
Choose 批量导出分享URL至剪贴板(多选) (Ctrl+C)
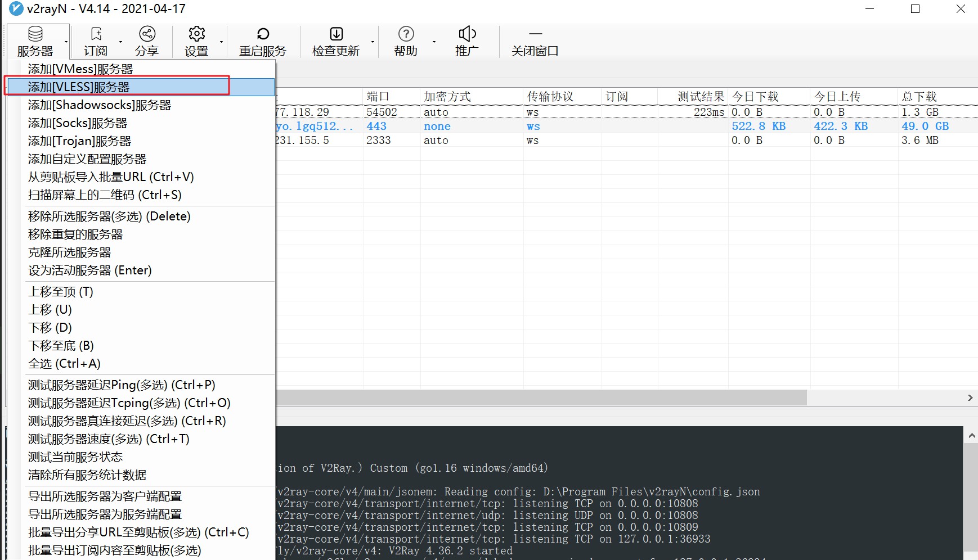(140, 532)
